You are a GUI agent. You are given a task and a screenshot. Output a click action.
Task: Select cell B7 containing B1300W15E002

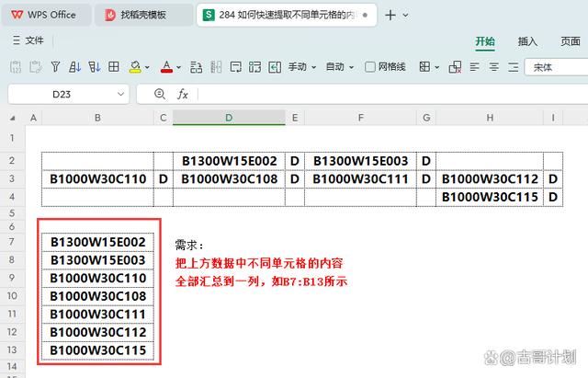98,242
